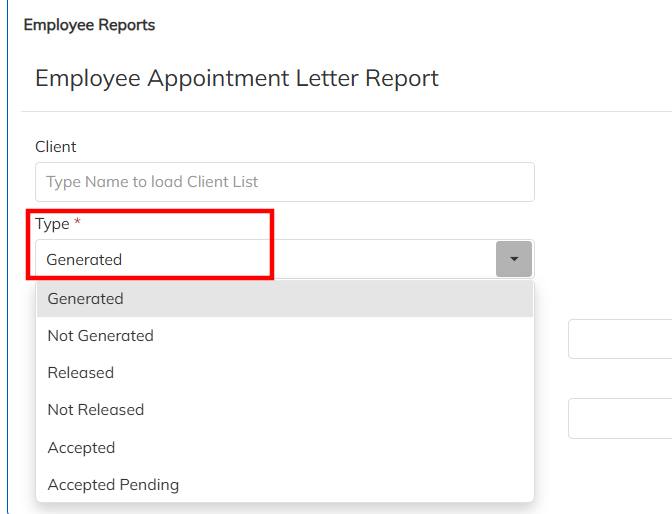Focus the Client name input field
Screen dimensions: 672x514
click(285, 182)
